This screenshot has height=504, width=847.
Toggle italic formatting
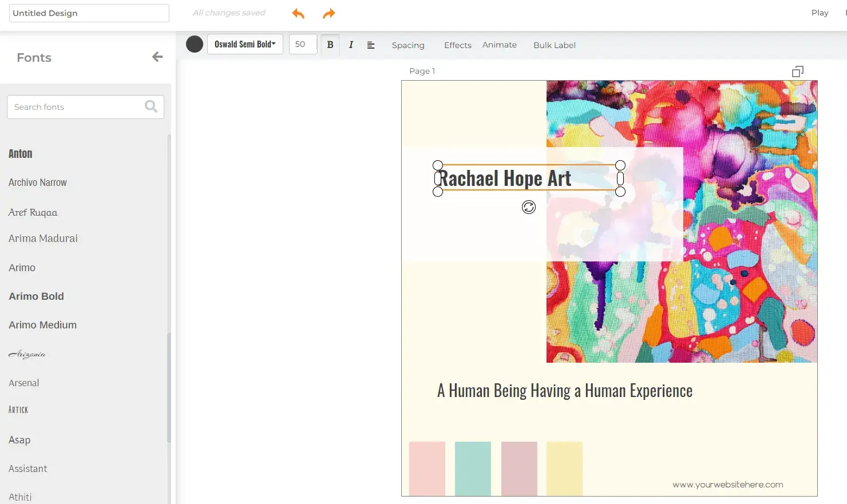point(351,45)
